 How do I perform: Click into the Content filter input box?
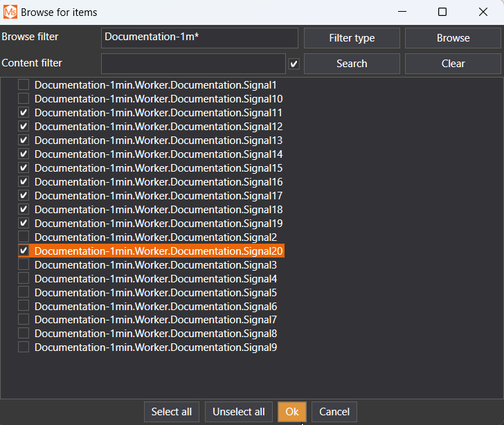[193, 64]
